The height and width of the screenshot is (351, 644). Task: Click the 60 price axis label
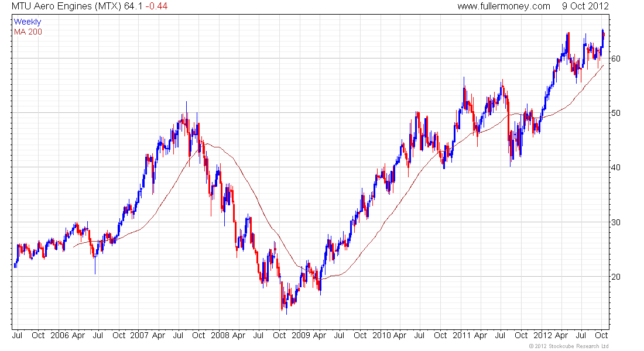(616, 58)
